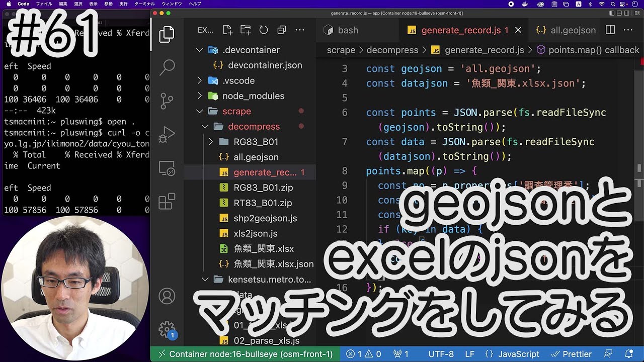This screenshot has width=644, height=362.
Task: Open the Source Control view
Action: [167, 101]
